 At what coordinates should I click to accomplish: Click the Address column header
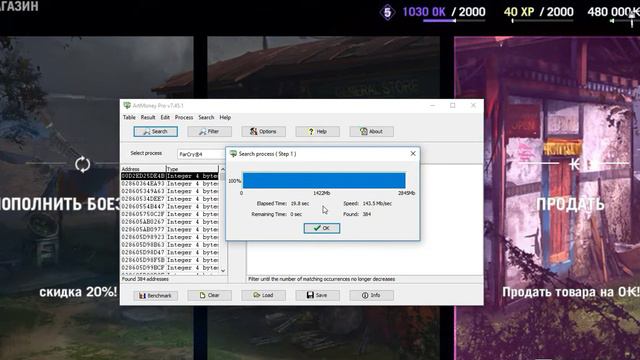(143, 169)
